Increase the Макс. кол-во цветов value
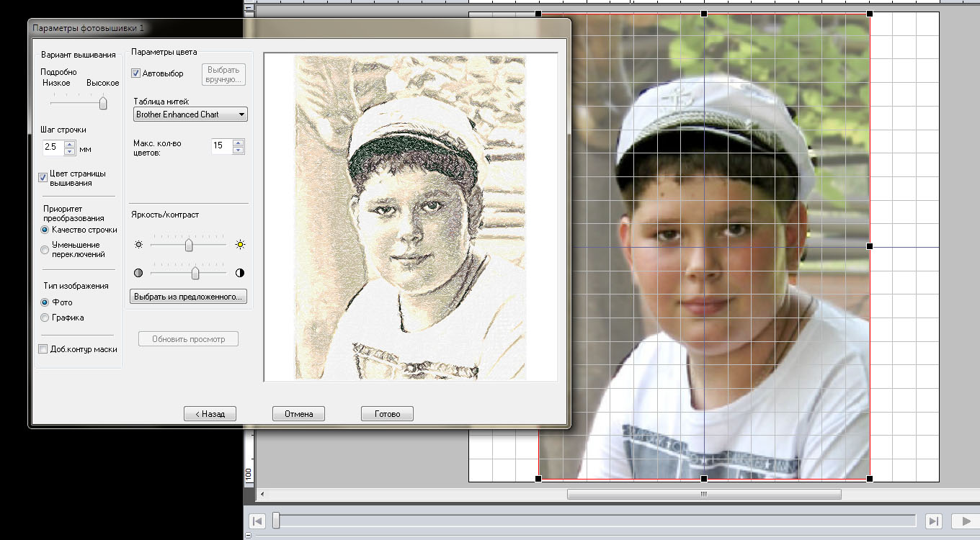Screen dimensions: 980x540 tap(239, 143)
